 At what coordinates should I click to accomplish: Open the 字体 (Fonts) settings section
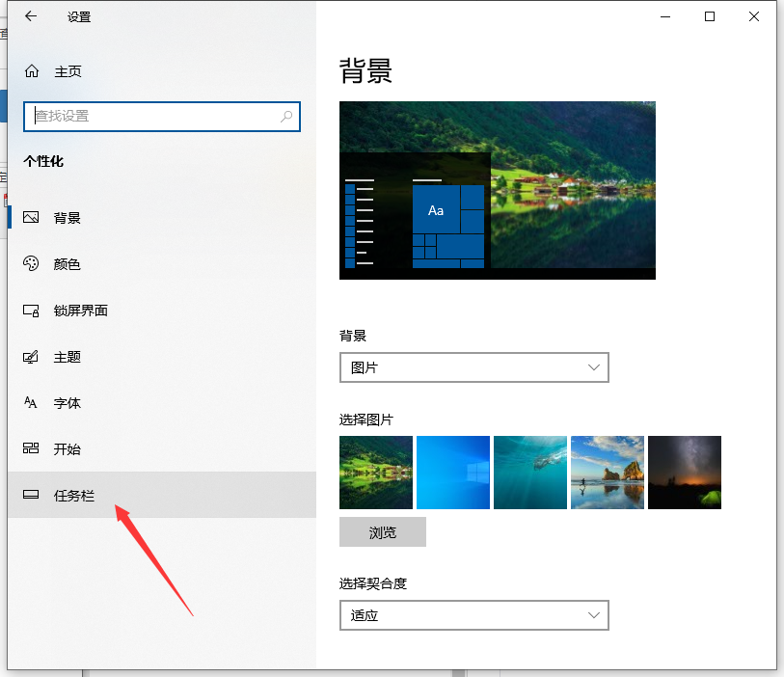coord(68,403)
